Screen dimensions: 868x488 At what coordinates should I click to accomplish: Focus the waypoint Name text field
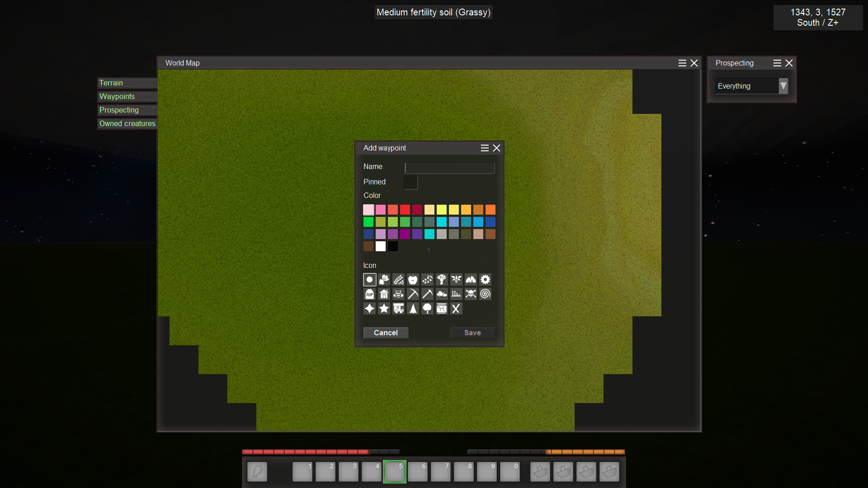[449, 168]
